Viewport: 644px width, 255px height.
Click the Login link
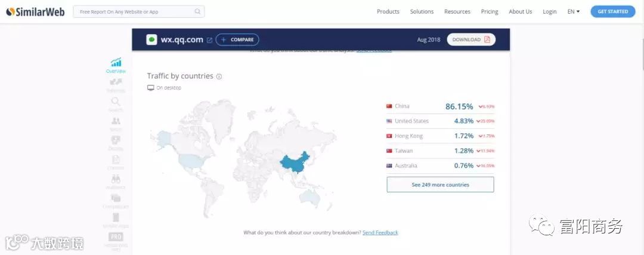pyautogui.click(x=550, y=11)
